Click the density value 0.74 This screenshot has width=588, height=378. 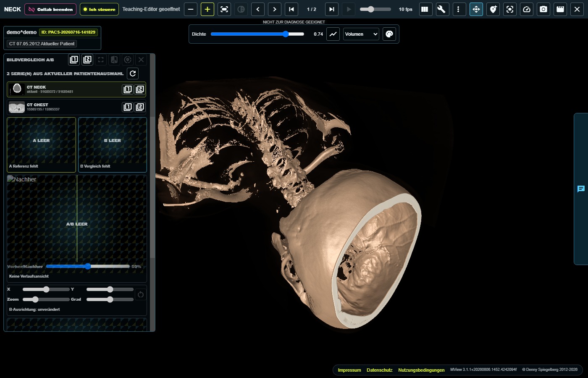click(318, 34)
